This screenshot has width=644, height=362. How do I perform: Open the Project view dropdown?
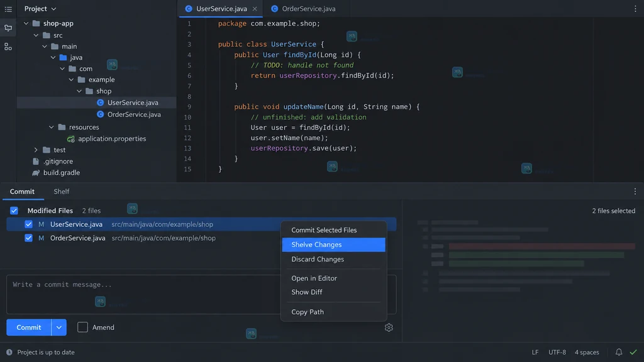click(40, 9)
